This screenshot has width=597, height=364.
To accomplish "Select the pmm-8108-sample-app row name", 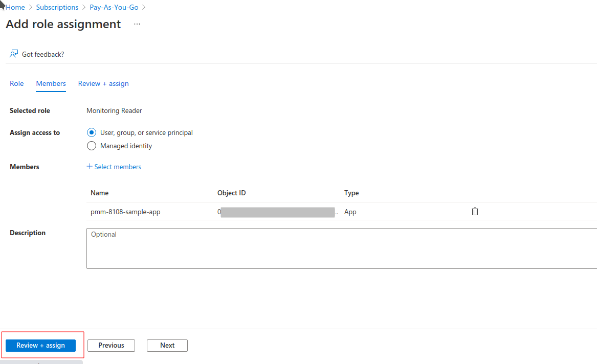I will pos(125,212).
